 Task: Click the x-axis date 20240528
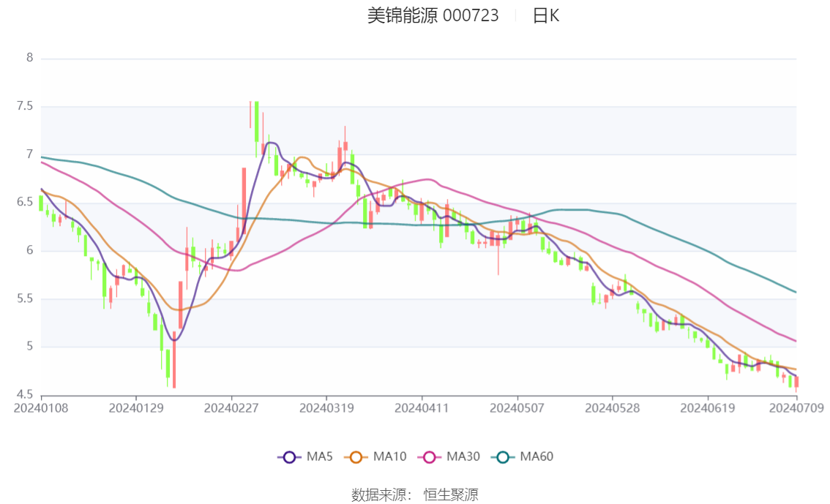[613, 408]
